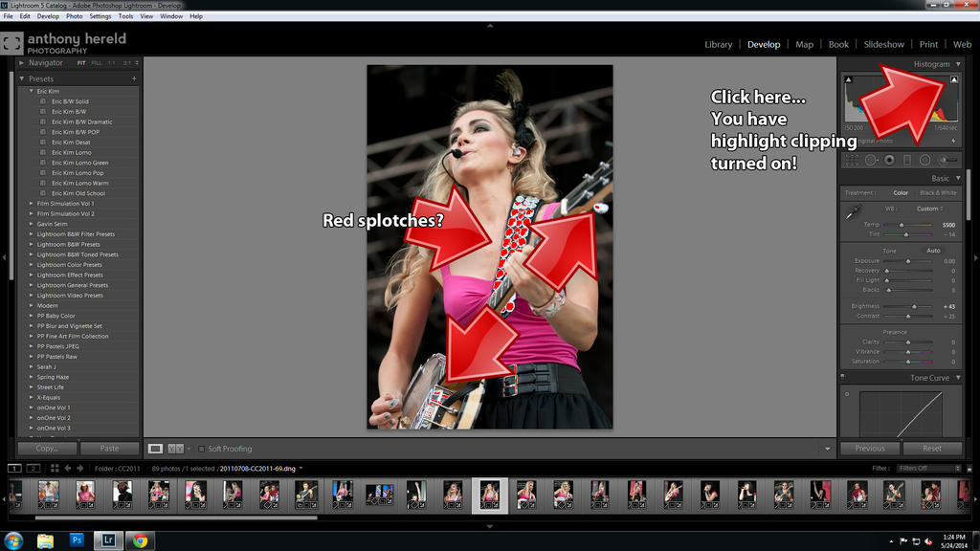The height and width of the screenshot is (551, 980).
Task: Click the Reset button
Action: tap(931, 448)
